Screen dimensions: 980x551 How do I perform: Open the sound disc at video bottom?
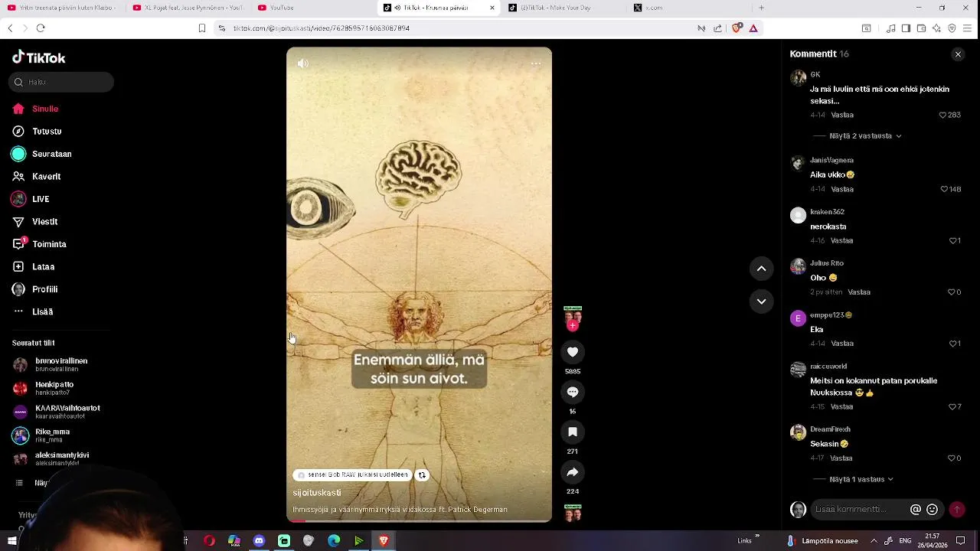click(x=573, y=514)
